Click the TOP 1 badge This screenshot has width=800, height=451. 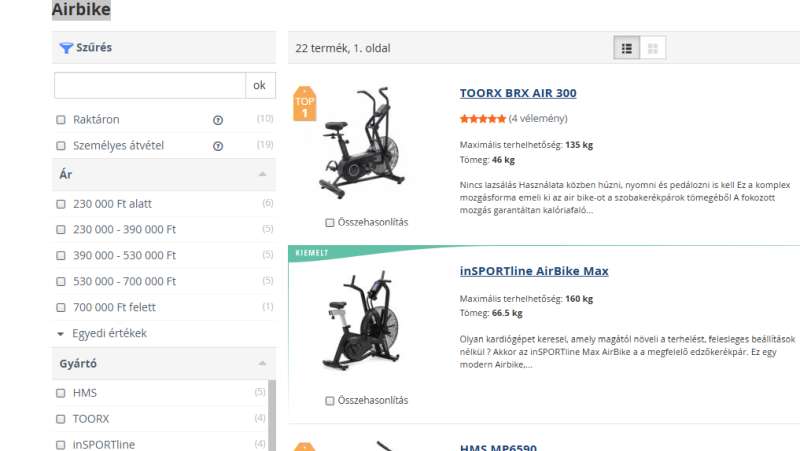pyautogui.click(x=304, y=104)
